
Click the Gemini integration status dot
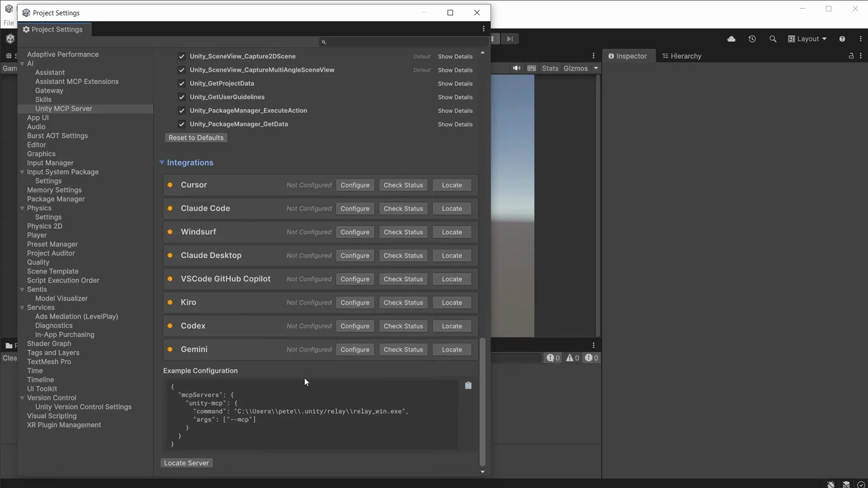click(x=170, y=349)
